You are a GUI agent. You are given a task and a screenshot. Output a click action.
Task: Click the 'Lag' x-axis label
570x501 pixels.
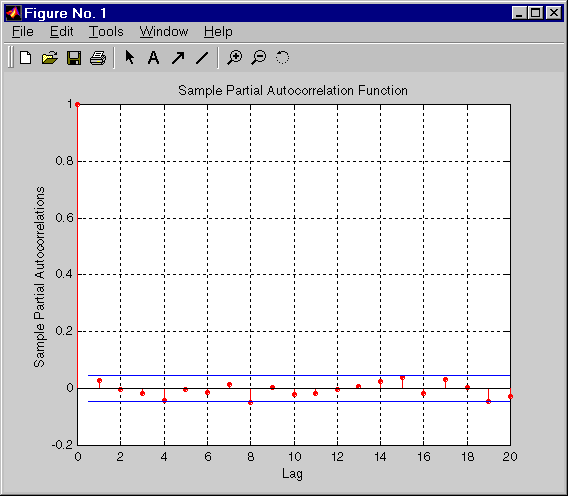pos(292,474)
